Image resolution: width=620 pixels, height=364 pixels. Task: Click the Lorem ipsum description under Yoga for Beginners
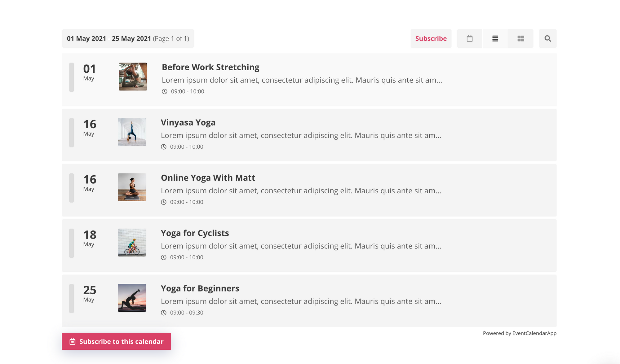301,301
